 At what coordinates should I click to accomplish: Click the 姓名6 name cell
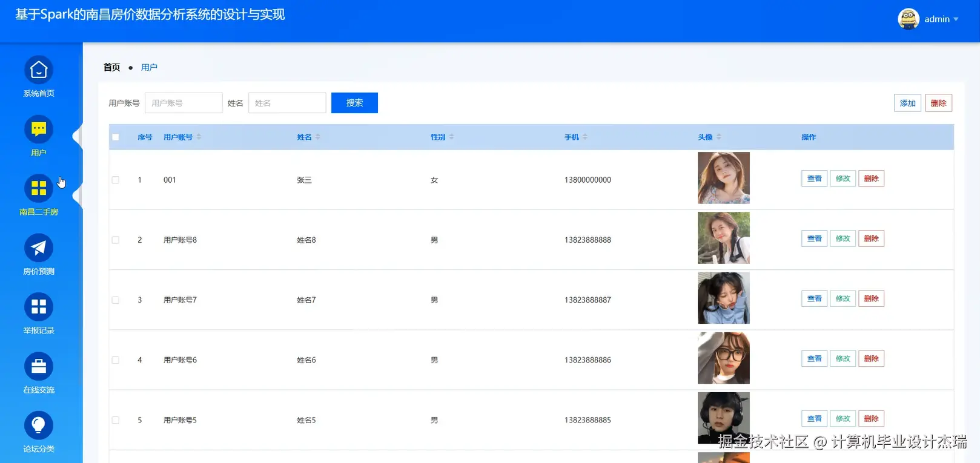click(x=306, y=360)
